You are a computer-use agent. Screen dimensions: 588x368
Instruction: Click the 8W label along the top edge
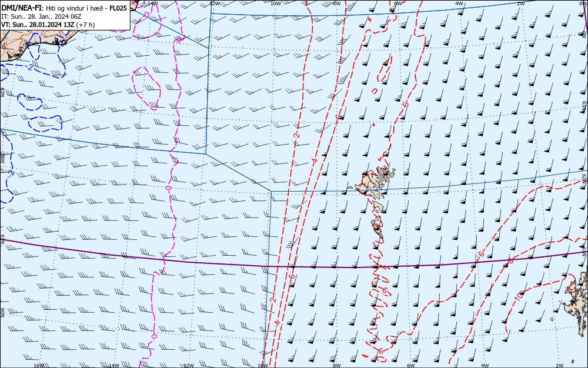(x=337, y=4)
